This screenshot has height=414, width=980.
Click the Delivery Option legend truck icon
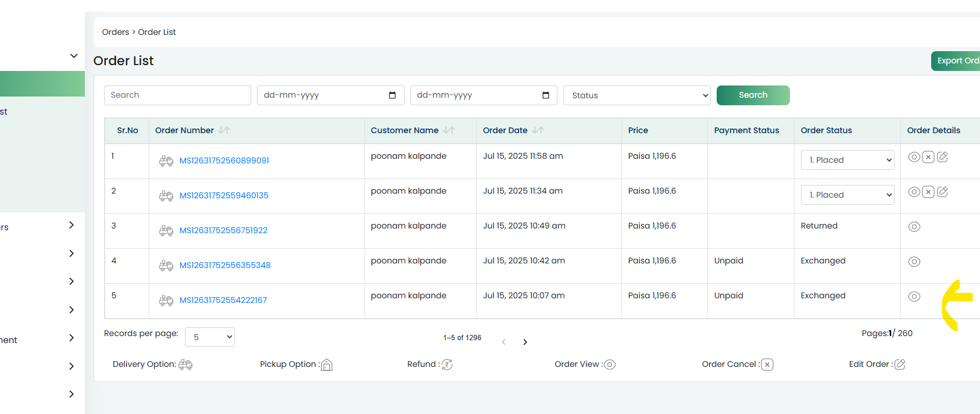point(185,365)
